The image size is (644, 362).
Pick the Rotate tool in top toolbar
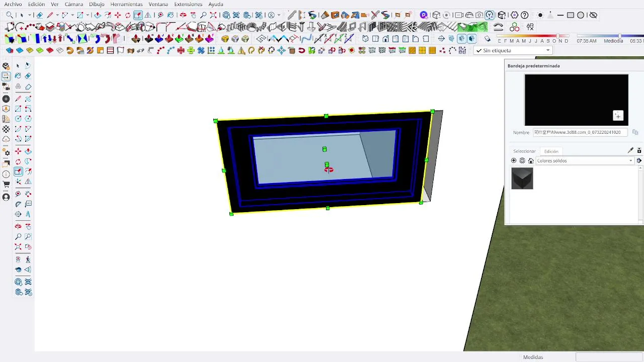coord(128,15)
